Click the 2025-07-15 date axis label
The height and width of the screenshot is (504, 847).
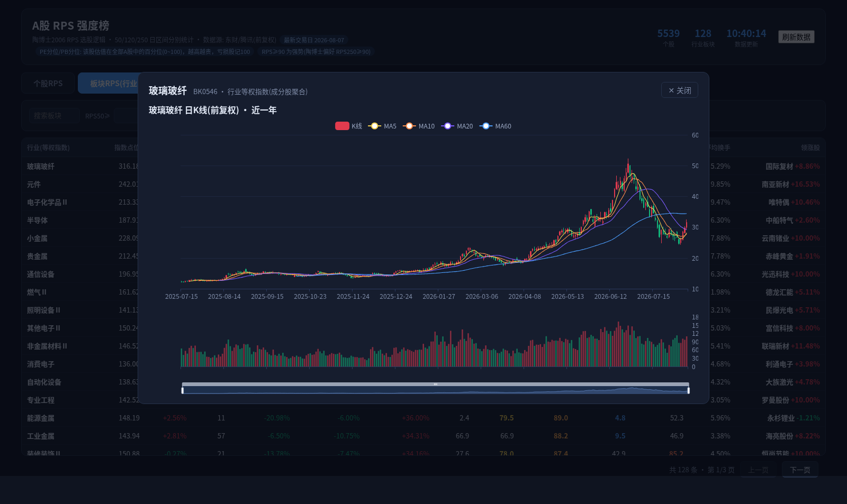(x=182, y=297)
